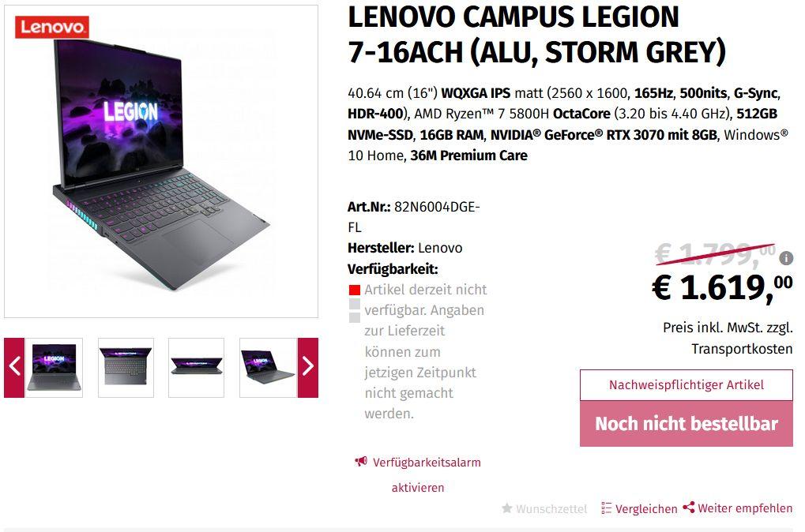Show next thumbnails with right arrow
Image resolution: width=805 pixels, height=532 pixels.
point(308,367)
